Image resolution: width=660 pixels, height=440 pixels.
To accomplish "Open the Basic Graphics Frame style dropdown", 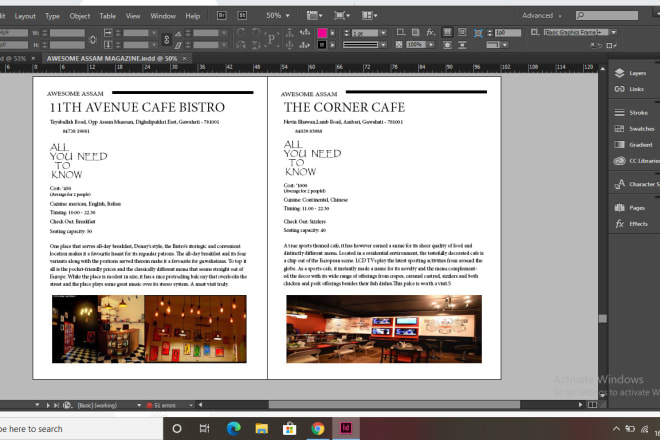I will pyautogui.click(x=614, y=32).
